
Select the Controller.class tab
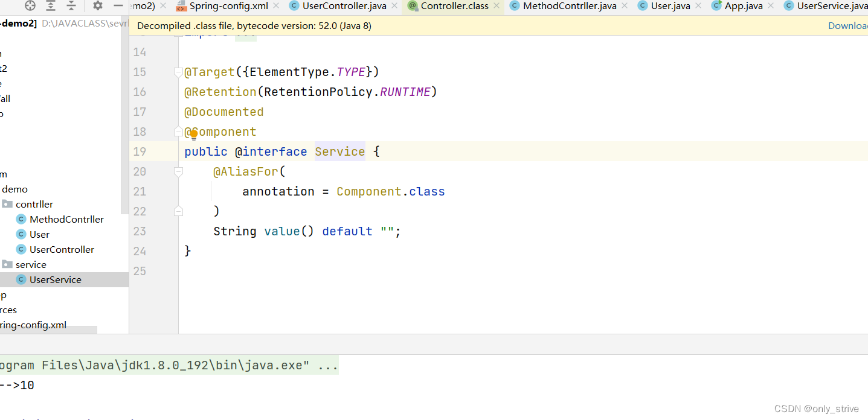tap(454, 6)
